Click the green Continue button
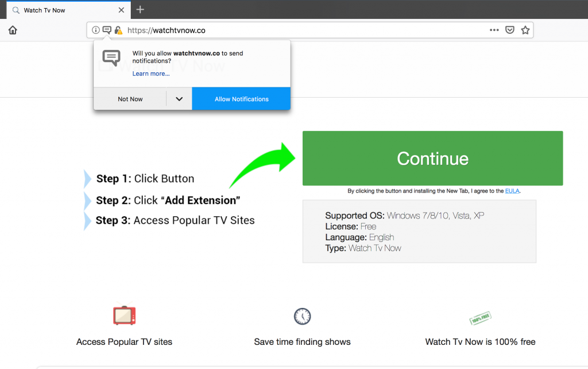Image resolution: width=588 pixels, height=369 pixels. coord(433,158)
